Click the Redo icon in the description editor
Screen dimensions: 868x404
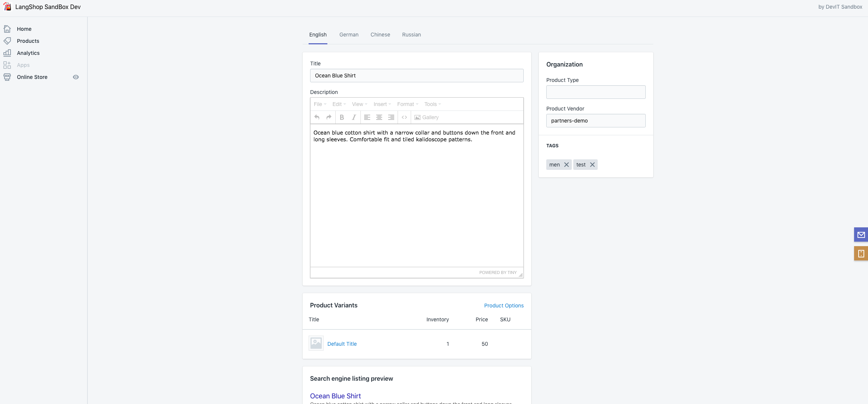point(329,117)
